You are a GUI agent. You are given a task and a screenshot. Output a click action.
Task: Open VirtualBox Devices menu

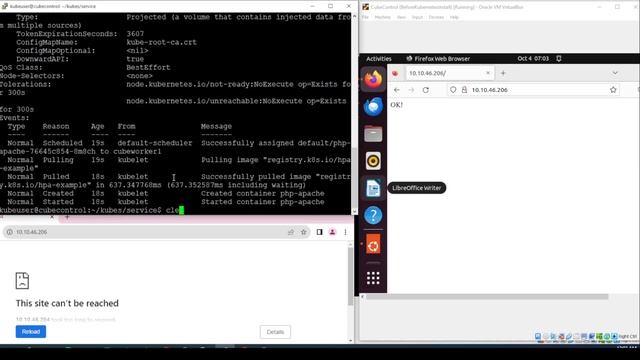(x=436, y=17)
